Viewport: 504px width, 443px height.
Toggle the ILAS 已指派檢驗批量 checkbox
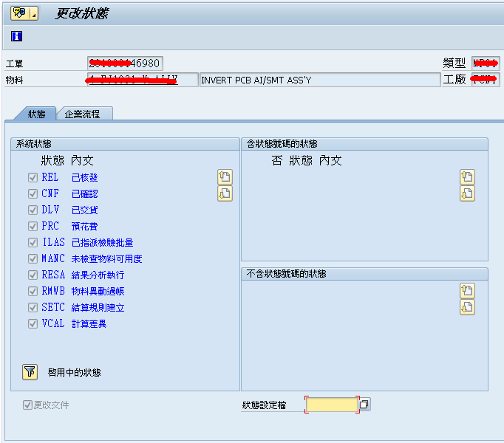pos(33,242)
